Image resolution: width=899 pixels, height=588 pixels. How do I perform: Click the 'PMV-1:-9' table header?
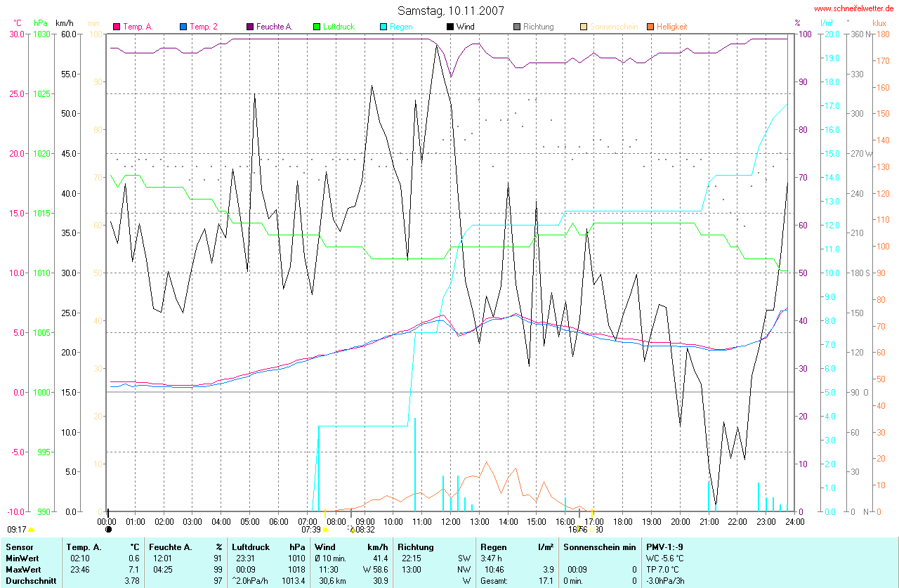664,547
